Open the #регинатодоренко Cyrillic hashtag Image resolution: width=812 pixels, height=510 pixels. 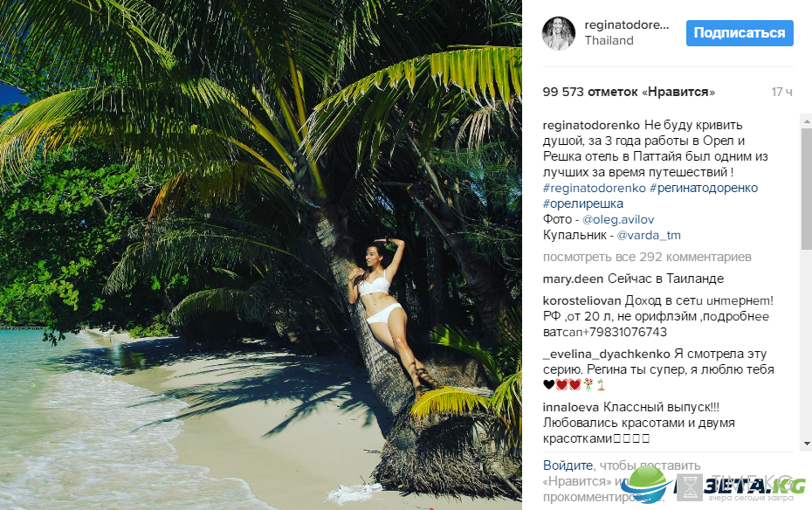tap(704, 188)
